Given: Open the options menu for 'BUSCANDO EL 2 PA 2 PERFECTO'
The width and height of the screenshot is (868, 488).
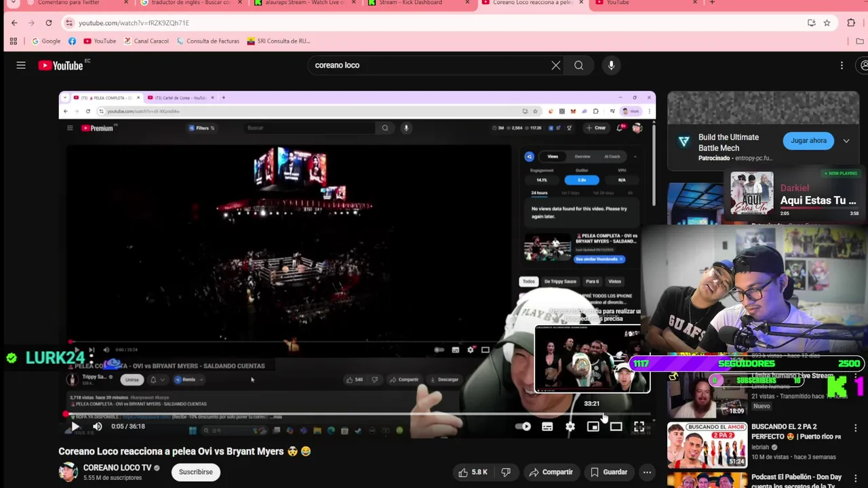Looking at the screenshot, I should (856, 428).
